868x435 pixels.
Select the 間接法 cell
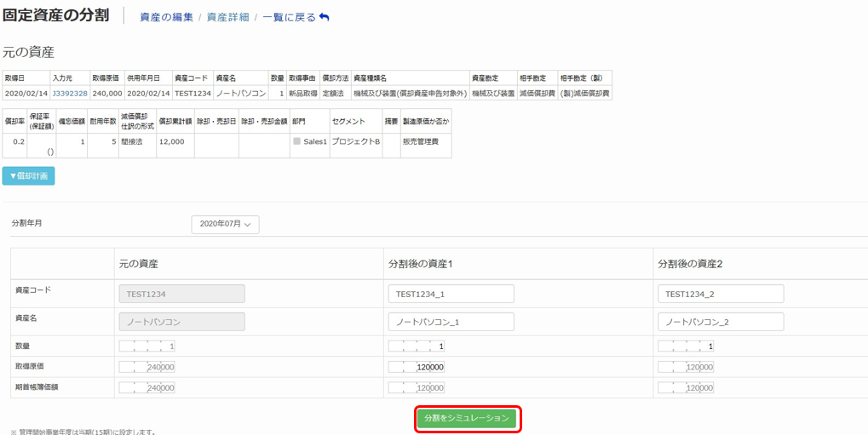(138, 146)
